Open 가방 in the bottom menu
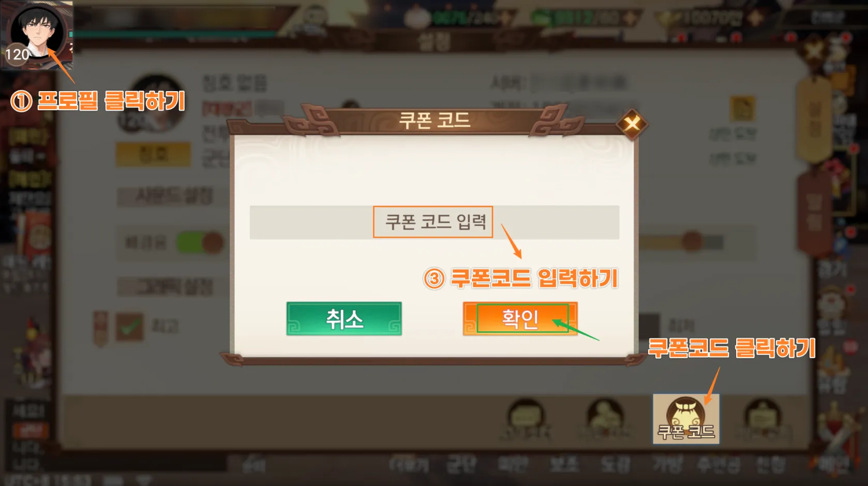 (667, 464)
